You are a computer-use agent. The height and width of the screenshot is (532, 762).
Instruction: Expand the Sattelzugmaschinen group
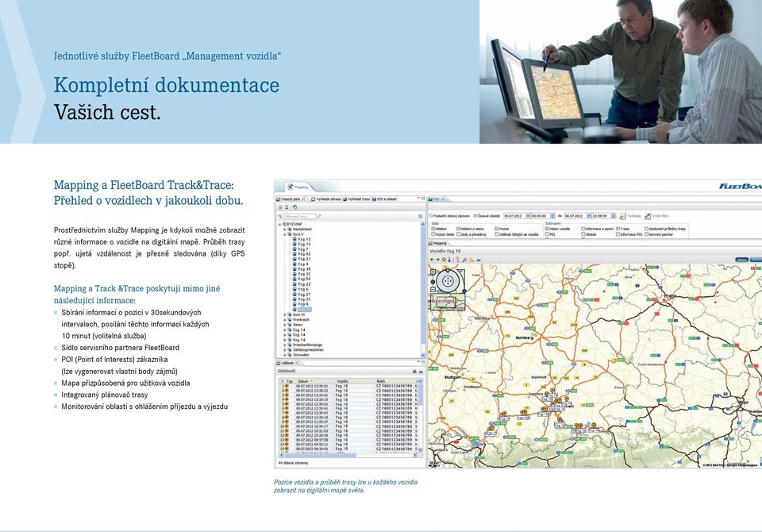[x=285, y=349]
